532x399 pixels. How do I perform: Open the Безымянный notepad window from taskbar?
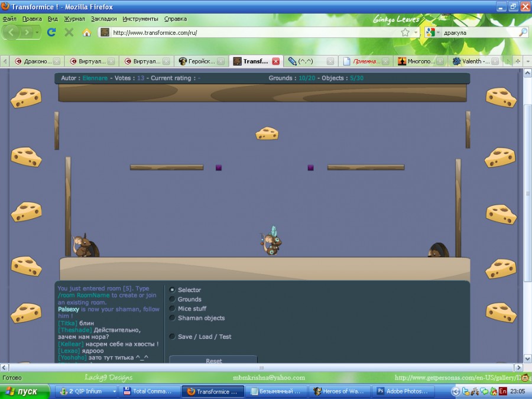click(276, 391)
